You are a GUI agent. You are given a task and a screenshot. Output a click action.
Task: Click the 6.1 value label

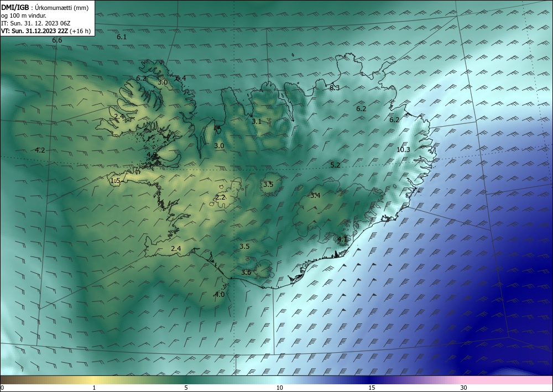click(x=122, y=36)
